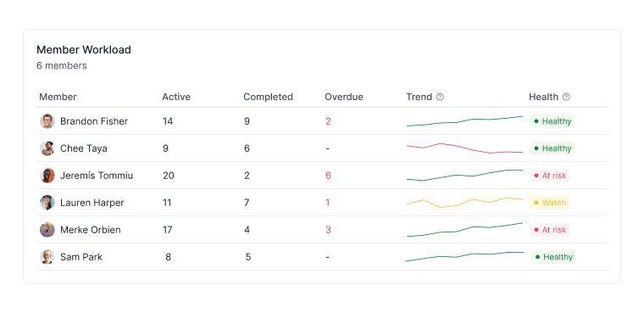Select the Jeremís Tommiu name
Screen dimensions: 644x313
click(97, 176)
